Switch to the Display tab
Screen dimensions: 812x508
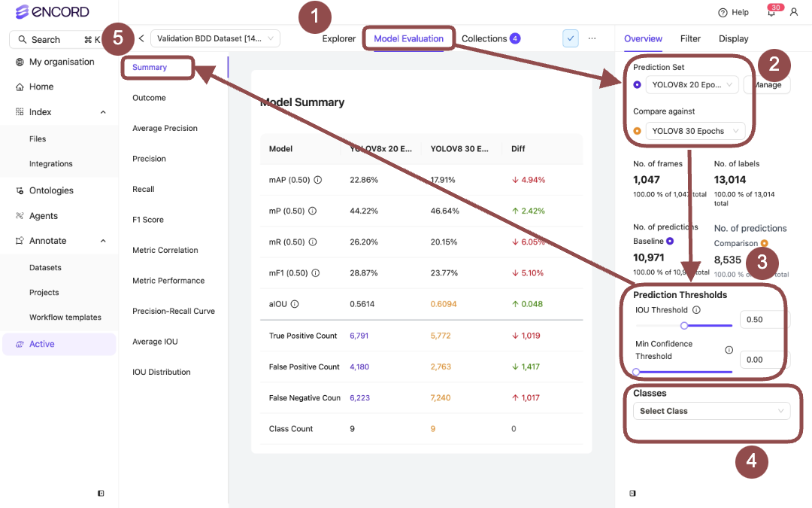click(733, 39)
